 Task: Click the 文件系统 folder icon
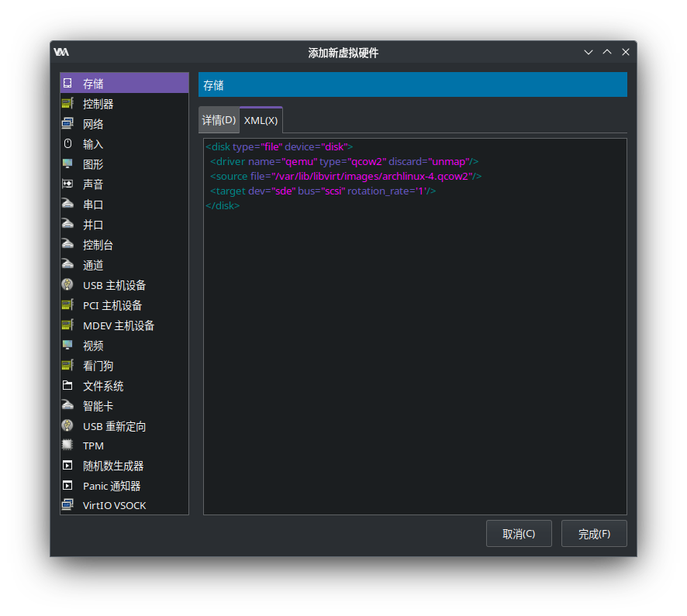coord(67,385)
